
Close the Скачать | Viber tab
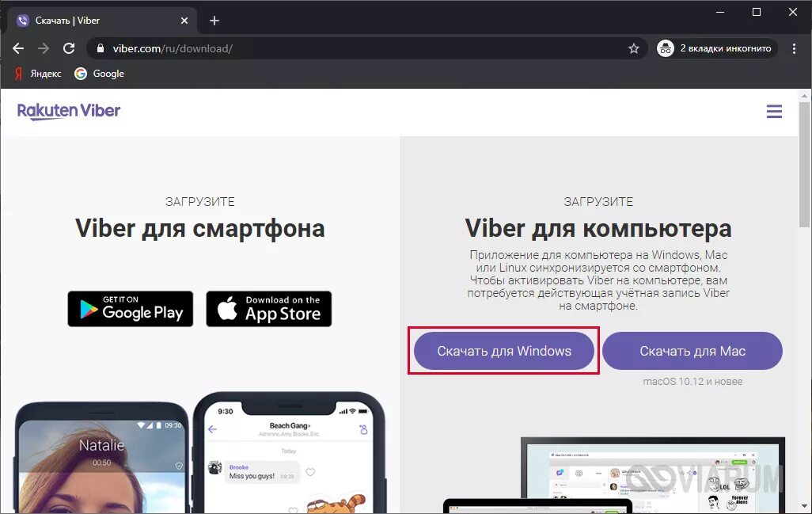[184, 21]
